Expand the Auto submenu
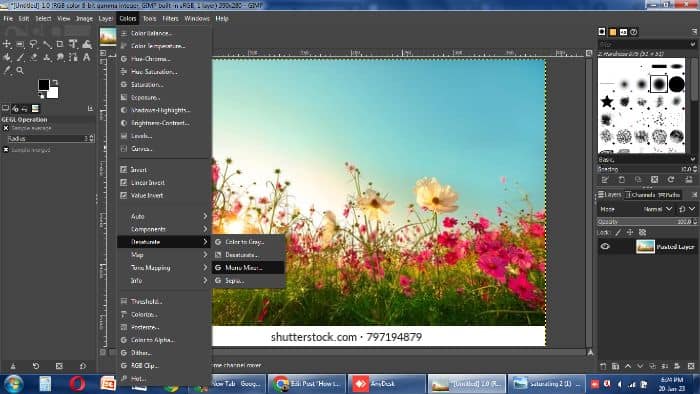The width and height of the screenshot is (700, 394). (164, 216)
